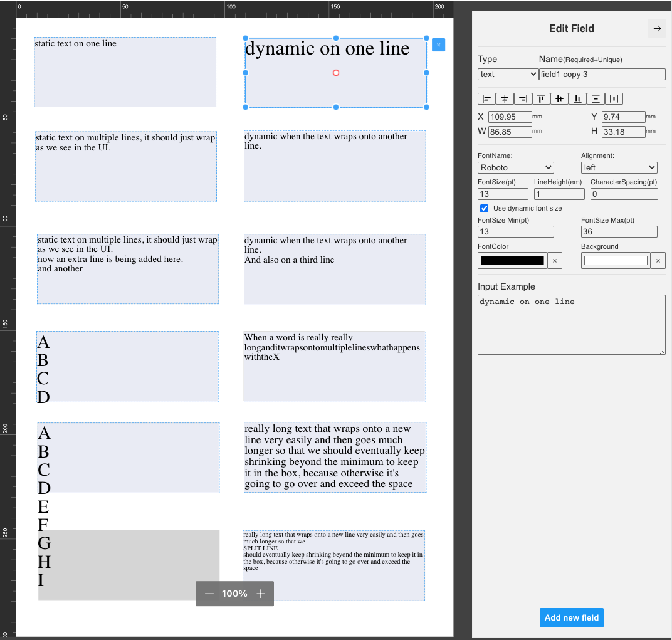The image size is (672, 640).
Task: Align the selected field to the top
Action: pyautogui.click(x=540, y=98)
